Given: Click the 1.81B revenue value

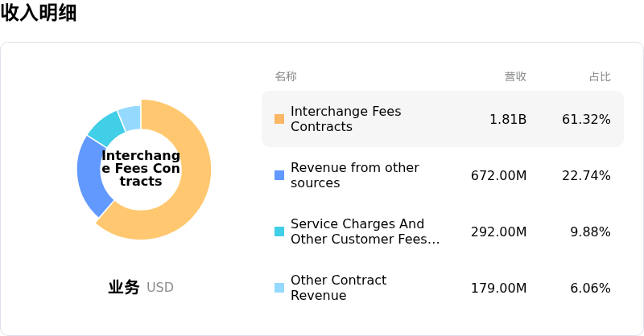Looking at the screenshot, I should point(508,119).
